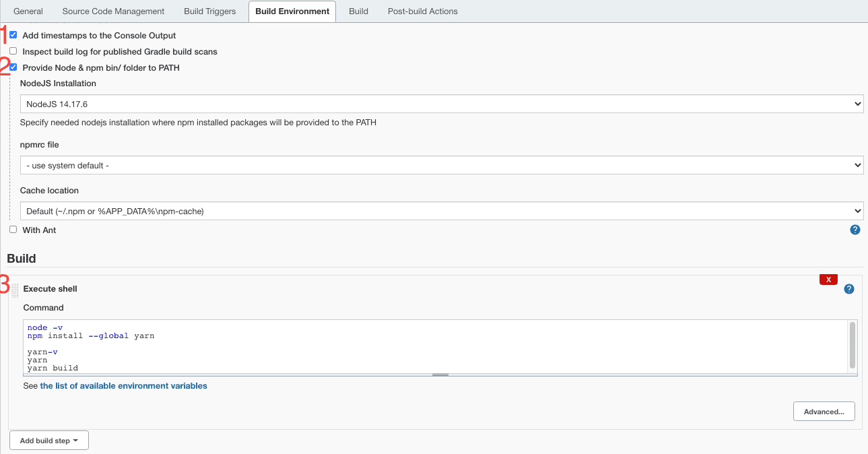This screenshot has height=454, width=868.
Task: Grab the Execute shell drag handle
Action: tap(15, 290)
